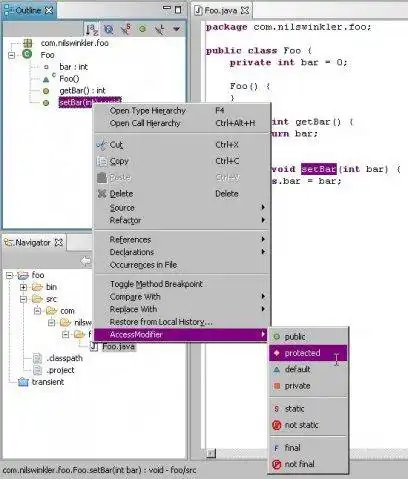Select Foo() constructor in Outline
Viewport: 408px width, 479px height.
click(69, 79)
